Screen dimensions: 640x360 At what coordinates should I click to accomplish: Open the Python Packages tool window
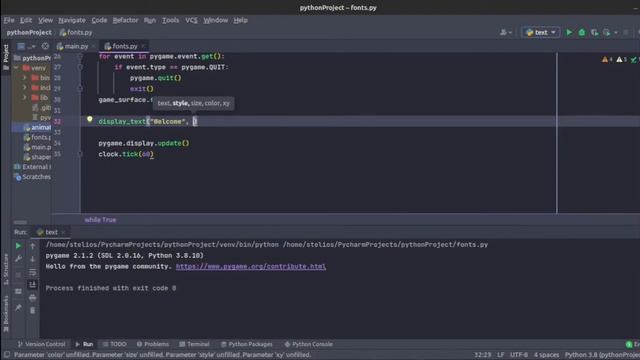pos(246,344)
